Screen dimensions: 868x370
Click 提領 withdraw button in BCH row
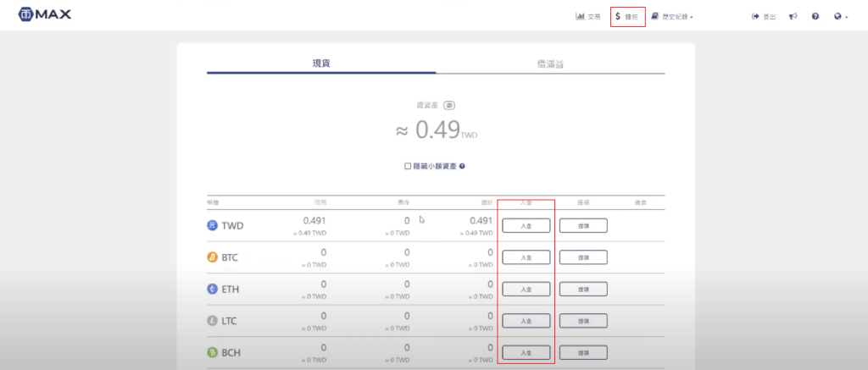coord(583,352)
